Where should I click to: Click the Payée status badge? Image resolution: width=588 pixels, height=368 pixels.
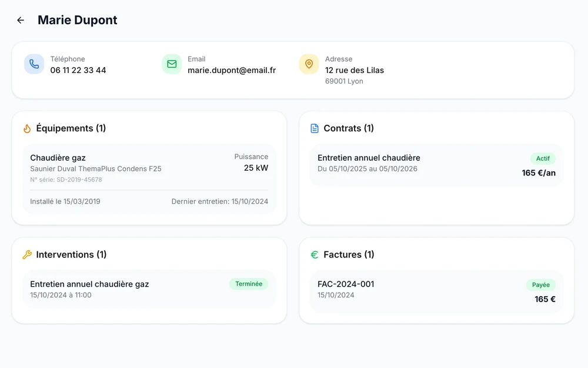coord(541,284)
